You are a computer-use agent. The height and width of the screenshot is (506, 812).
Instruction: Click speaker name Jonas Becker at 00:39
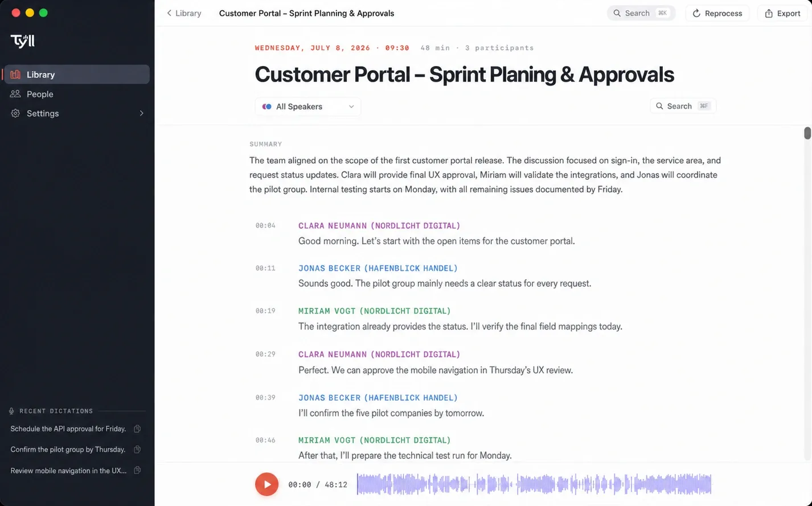click(378, 397)
